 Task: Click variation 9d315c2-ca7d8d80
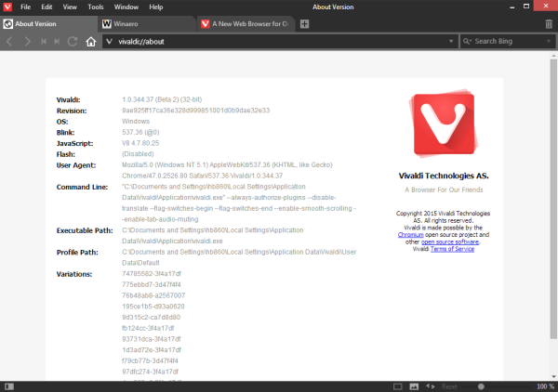(x=151, y=317)
